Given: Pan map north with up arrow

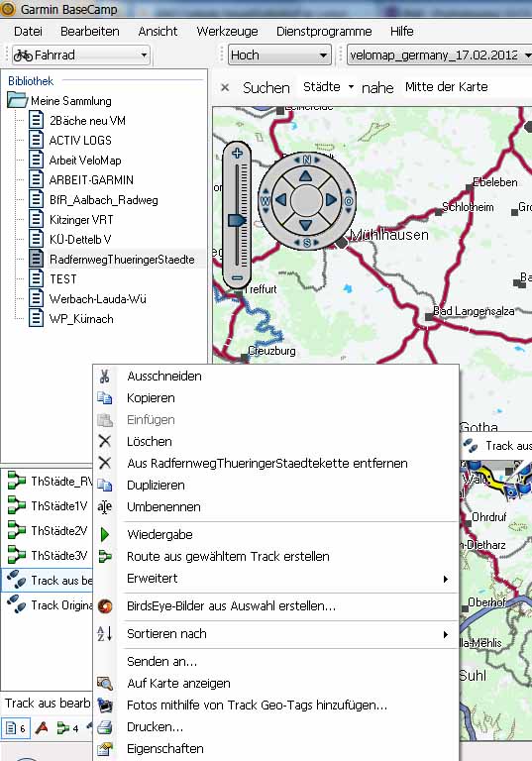Looking at the screenshot, I should point(305,175).
